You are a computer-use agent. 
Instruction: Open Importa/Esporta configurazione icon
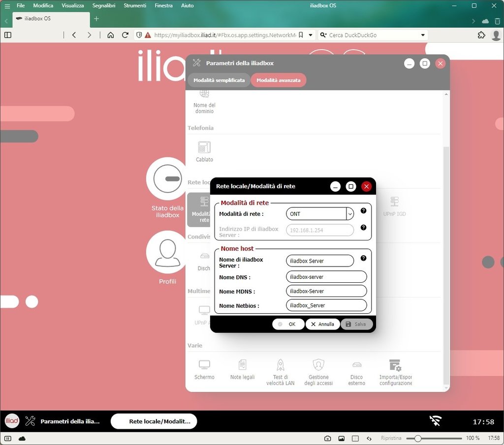tap(395, 372)
